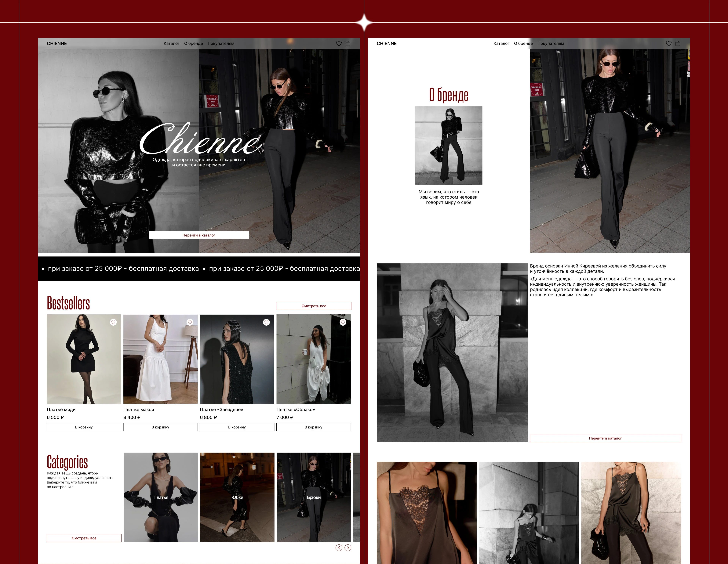Image resolution: width=728 pixels, height=564 pixels.
Task: Click wishlist heart icon in left page header
Action: click(x=339, y=44)
